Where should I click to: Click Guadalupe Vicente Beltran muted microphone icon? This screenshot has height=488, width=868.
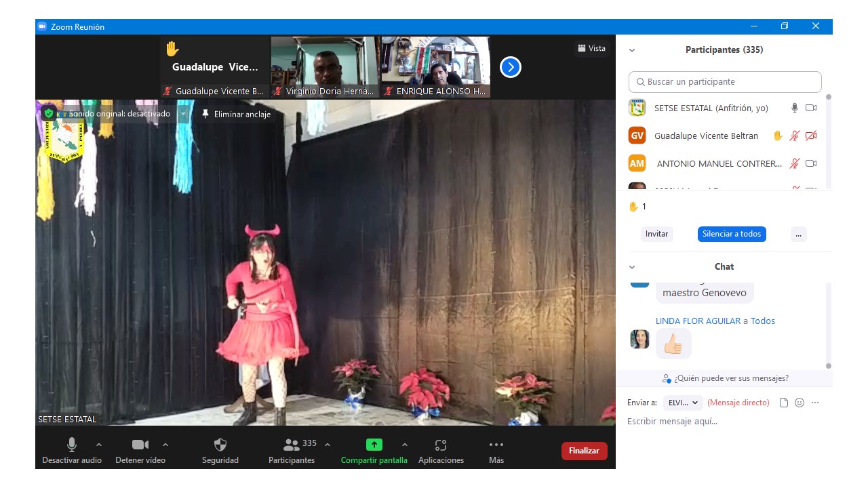[795, 136]
